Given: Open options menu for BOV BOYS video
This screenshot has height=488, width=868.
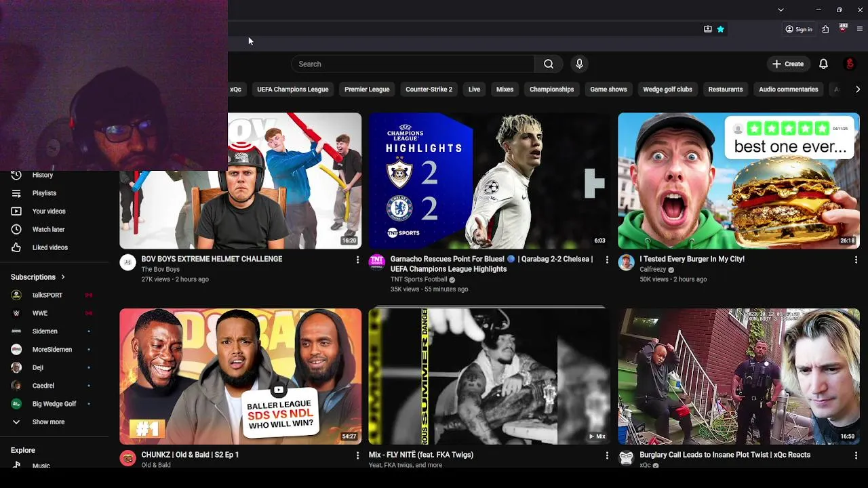Looking at the screenshot, I should point(357,260).
